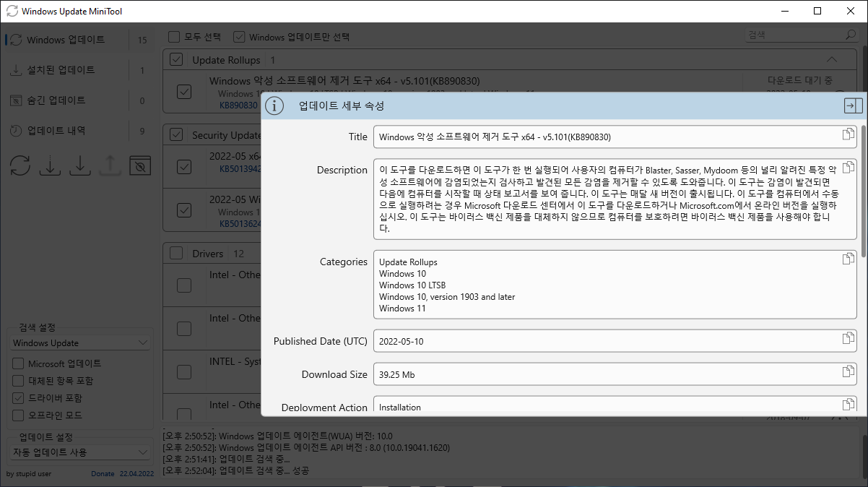Click the uninstall updates upward arrow icon
The image size is (868, 487).
click(109, 165)
